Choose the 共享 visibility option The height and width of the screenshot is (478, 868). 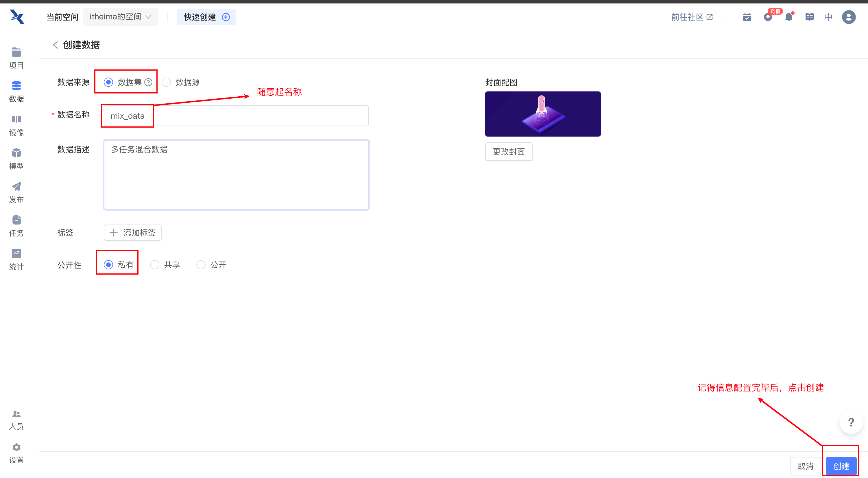pos(155,265)
